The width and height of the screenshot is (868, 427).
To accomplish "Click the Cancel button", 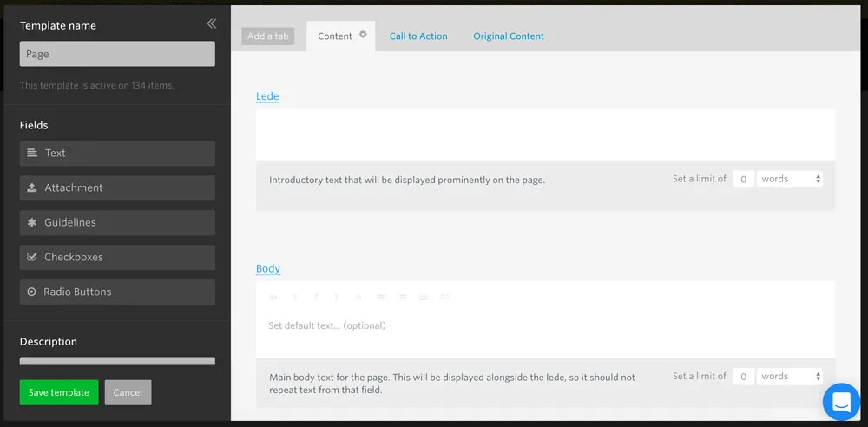I will 128,392.
